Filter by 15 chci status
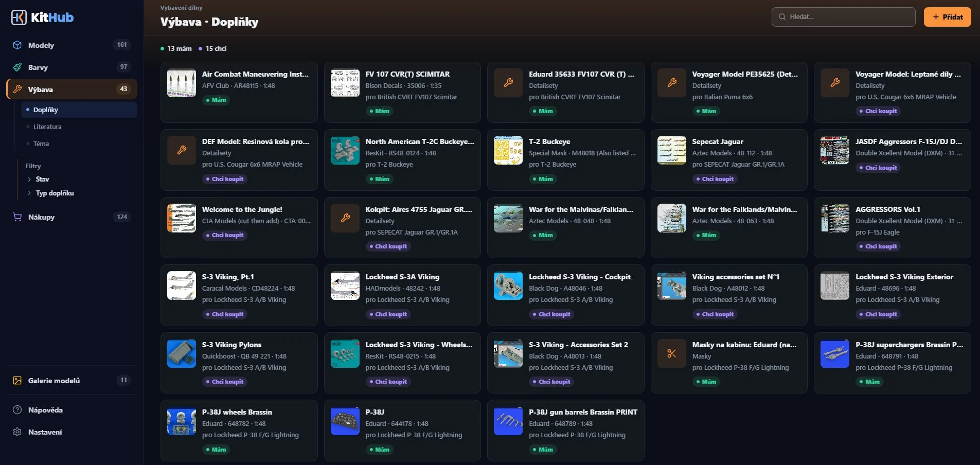The image size is (980, 465). tap(212, 49)
